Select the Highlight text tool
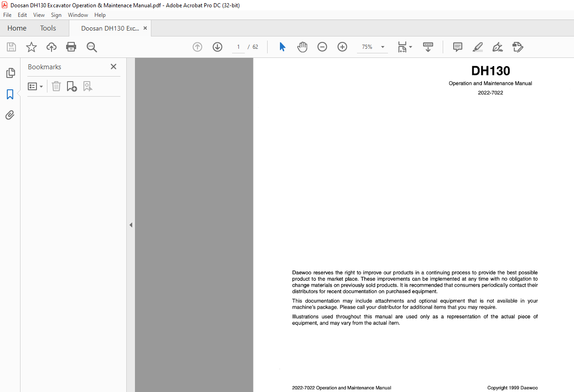Image resolution: width=574 pixels, height=392 pixels. 478,47
